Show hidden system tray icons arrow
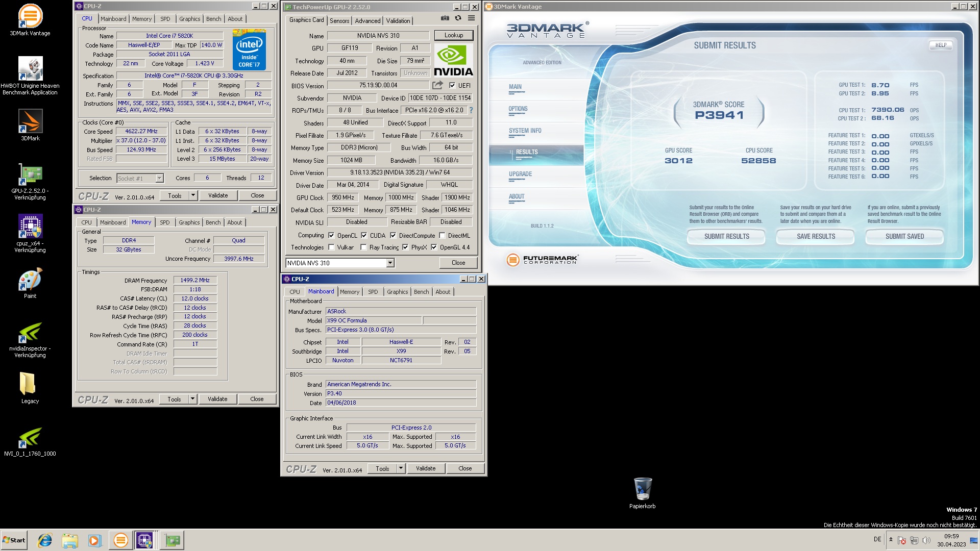This screenshot has width=980, height=551. click(891, 540)
